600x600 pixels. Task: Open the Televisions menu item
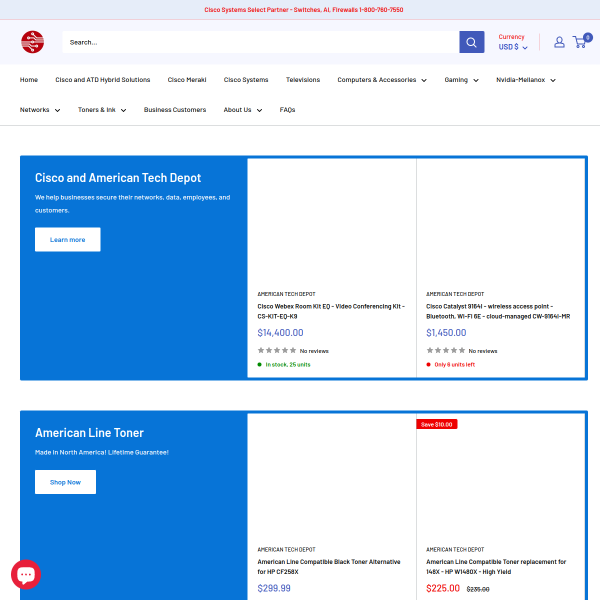pyautogui.click(x=303, y=80)
